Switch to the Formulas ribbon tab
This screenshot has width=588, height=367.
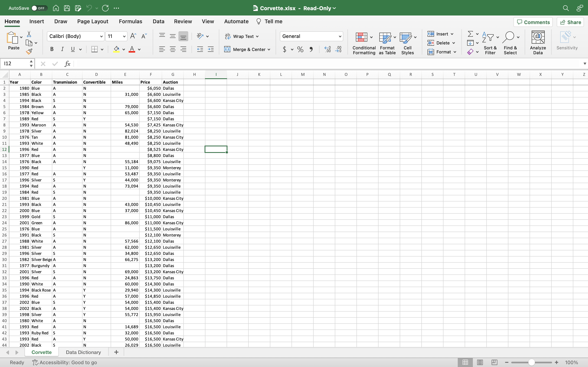point(130,21)
